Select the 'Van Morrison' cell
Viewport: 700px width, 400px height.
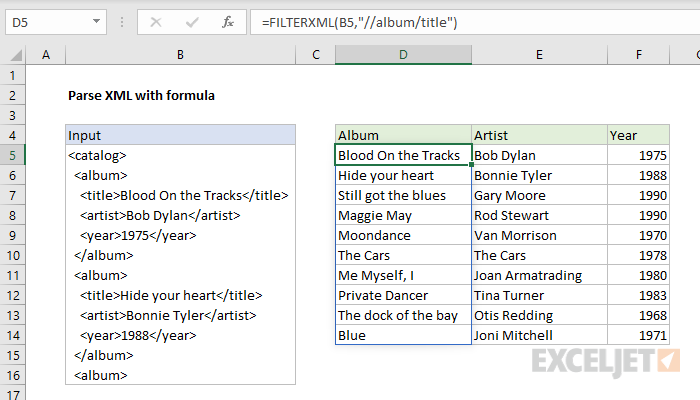(539, 235)
